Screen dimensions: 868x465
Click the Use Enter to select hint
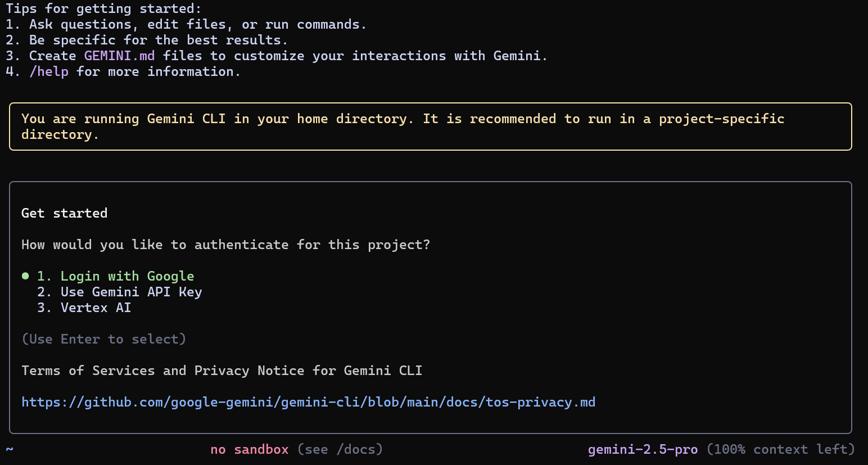(x=104, y=340)
